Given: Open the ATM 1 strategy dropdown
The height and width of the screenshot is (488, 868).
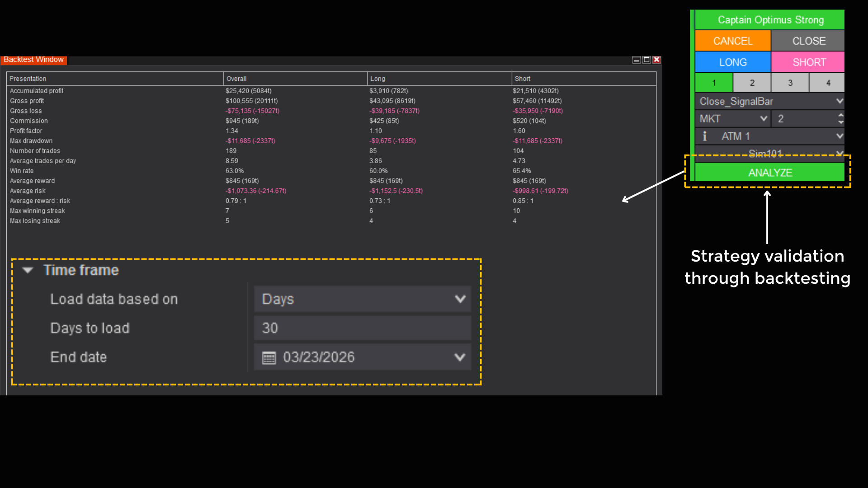Looking at the screenshot, I should 840,136.
